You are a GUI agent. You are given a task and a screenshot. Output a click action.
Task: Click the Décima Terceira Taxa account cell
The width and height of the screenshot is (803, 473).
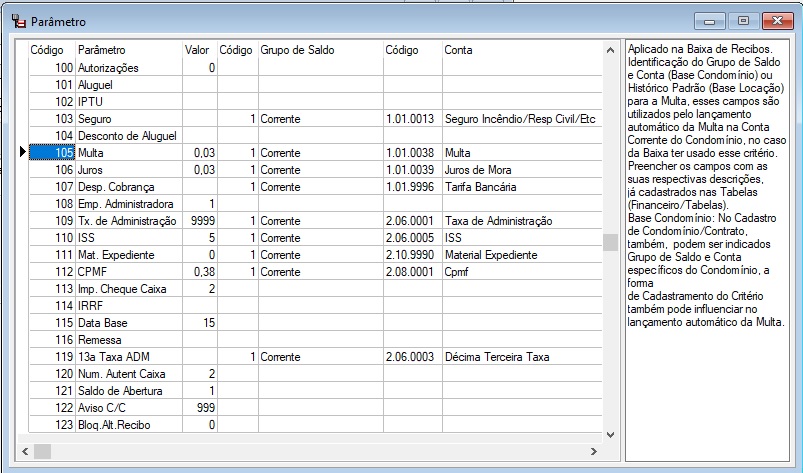click(x=522, y=357)
